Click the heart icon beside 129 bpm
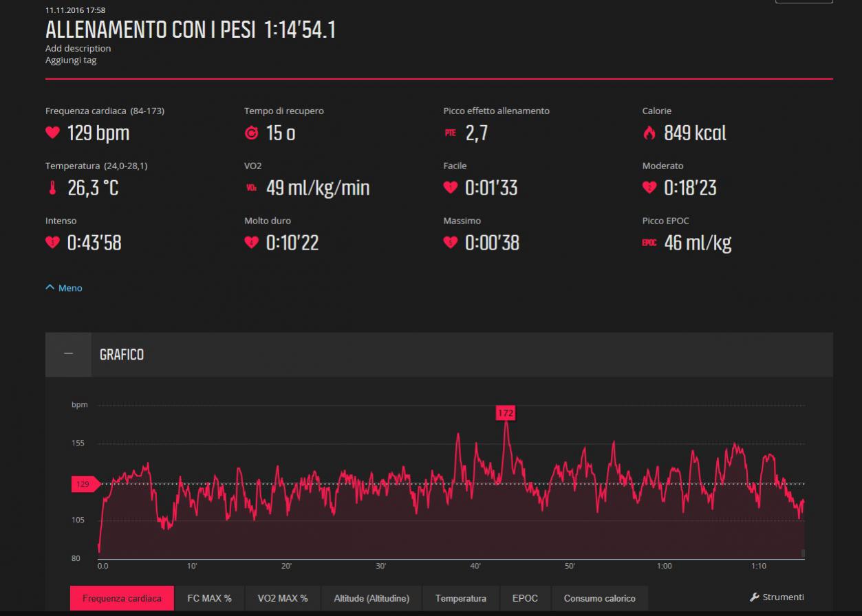Image resolution: width=862 pixels, height=616 pixels. (52, 133)
